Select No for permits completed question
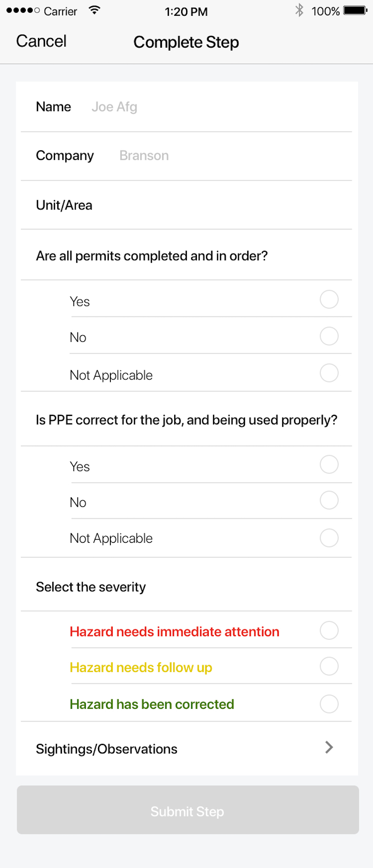This screenshot has height=868, width=373. click(x=329, y=336)
